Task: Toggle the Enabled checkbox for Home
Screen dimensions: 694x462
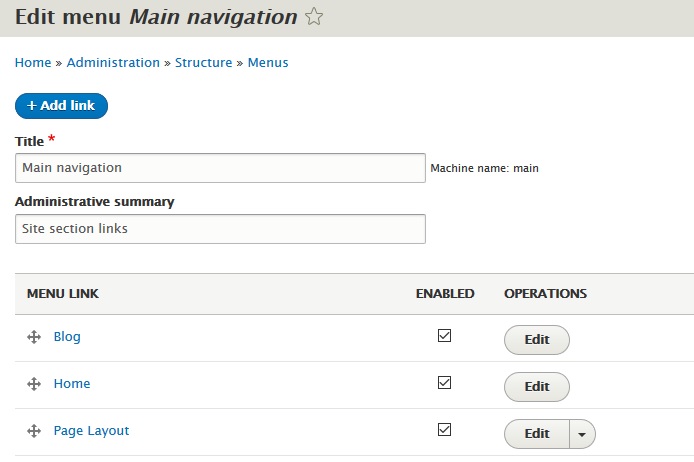Action: click(x=445, y=383)
